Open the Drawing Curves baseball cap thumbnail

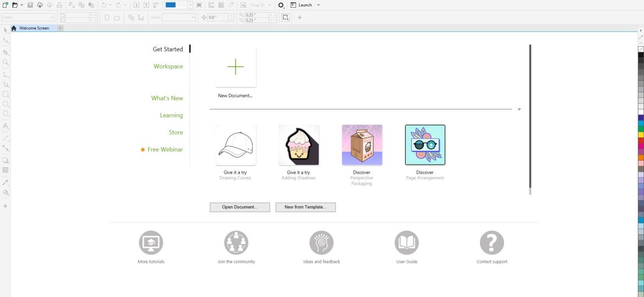236,145
